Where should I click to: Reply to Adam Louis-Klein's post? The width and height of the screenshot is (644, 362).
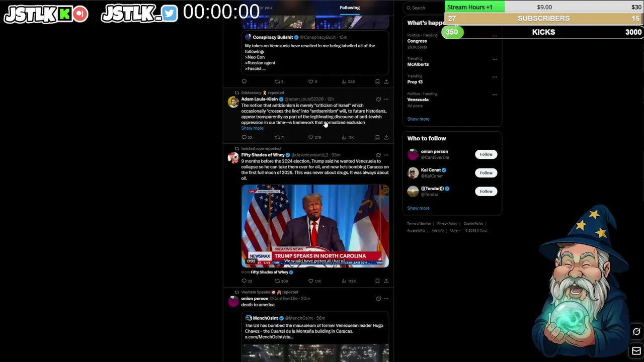[x=247, y=137]
